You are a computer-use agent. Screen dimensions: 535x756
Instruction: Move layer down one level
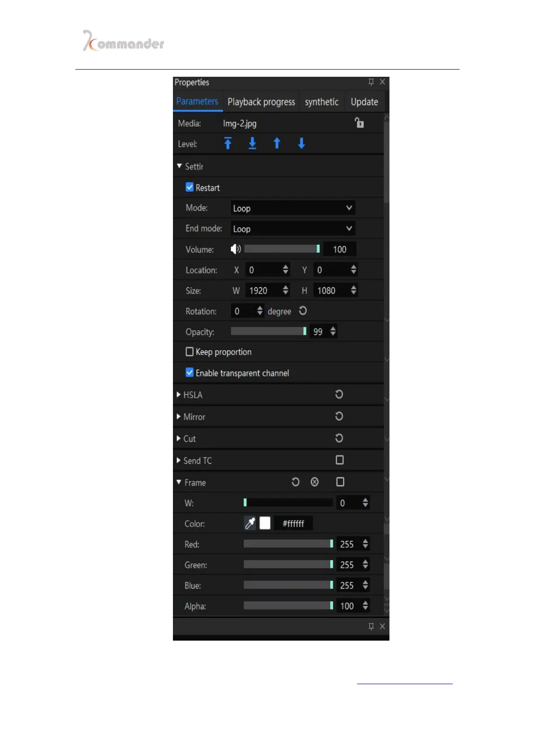pyautogui.click(x=301, y=143)
